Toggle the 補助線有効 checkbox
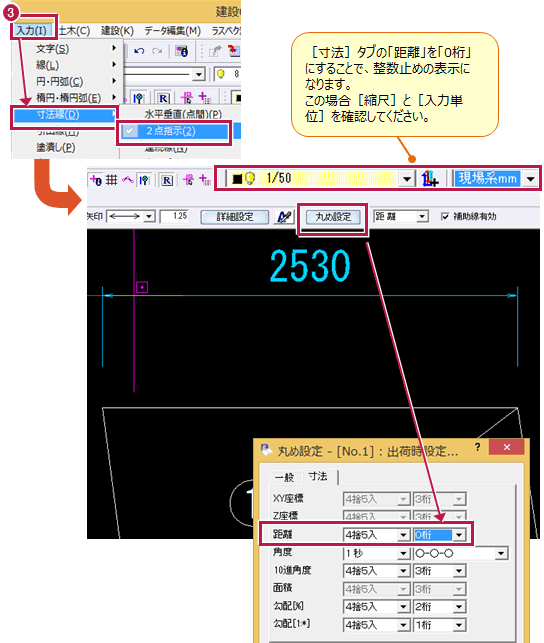This screenshot has height=643, width=544. click(445, 216)
